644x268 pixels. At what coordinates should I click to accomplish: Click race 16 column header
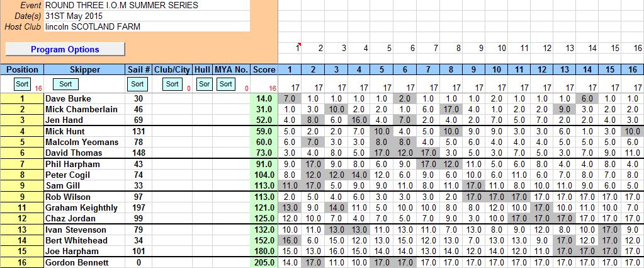(x=632, y=69)
